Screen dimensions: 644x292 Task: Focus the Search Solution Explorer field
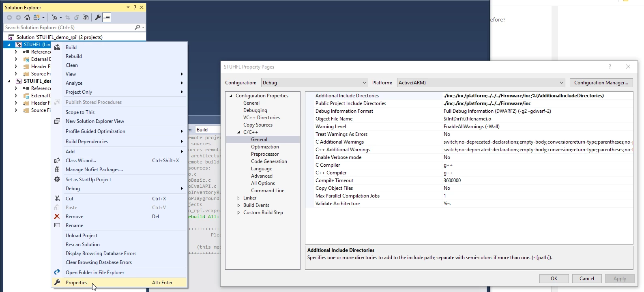[69, 28]
